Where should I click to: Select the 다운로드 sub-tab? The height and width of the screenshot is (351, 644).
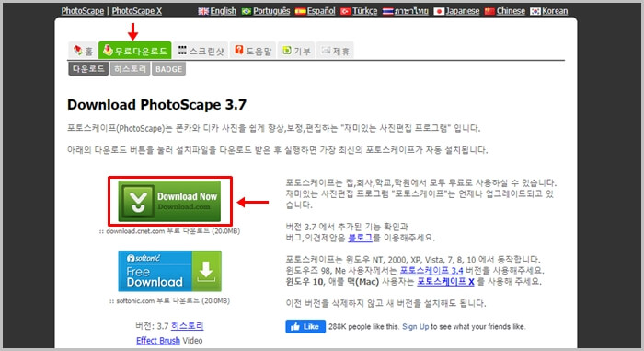click(88, 69)
